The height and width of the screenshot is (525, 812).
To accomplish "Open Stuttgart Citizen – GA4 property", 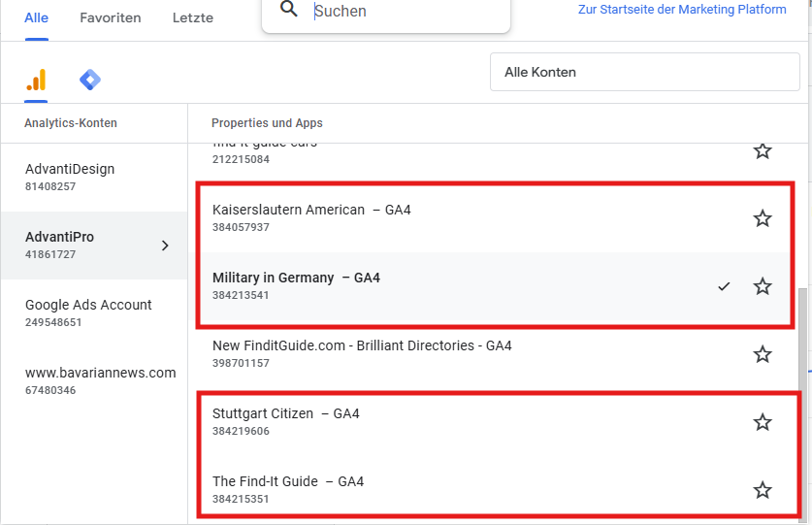I will [x=286, y=413].
